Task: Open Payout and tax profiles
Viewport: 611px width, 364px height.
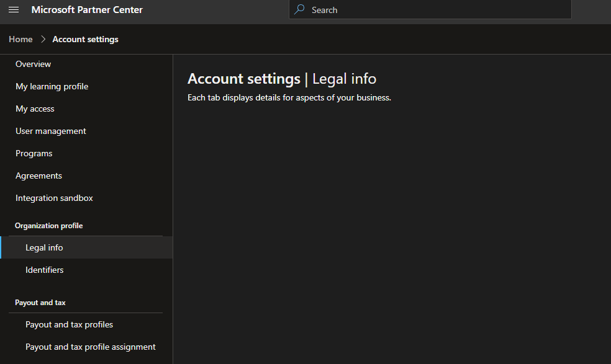Action: pyautogui.click(x=69, y=324)
